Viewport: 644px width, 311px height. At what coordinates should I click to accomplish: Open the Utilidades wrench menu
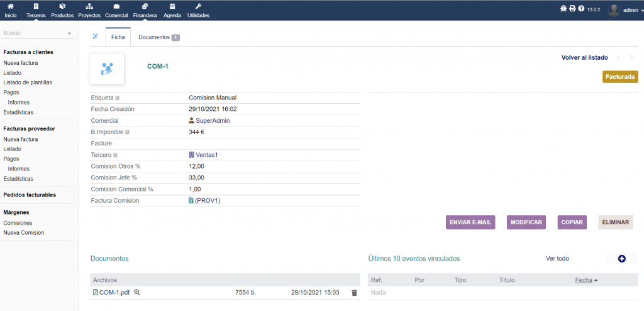(x=198, y=11)
